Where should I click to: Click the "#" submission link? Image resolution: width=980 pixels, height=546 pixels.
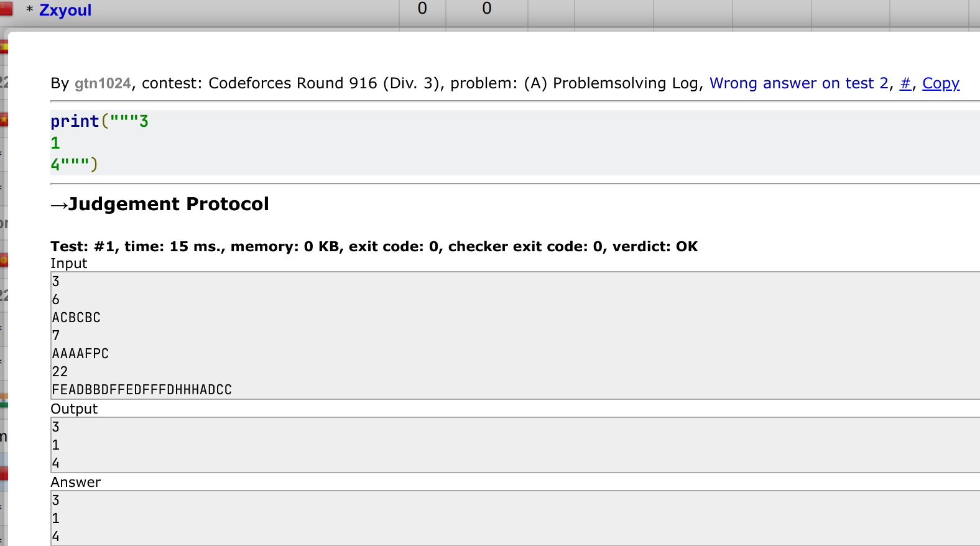[905, 83]
